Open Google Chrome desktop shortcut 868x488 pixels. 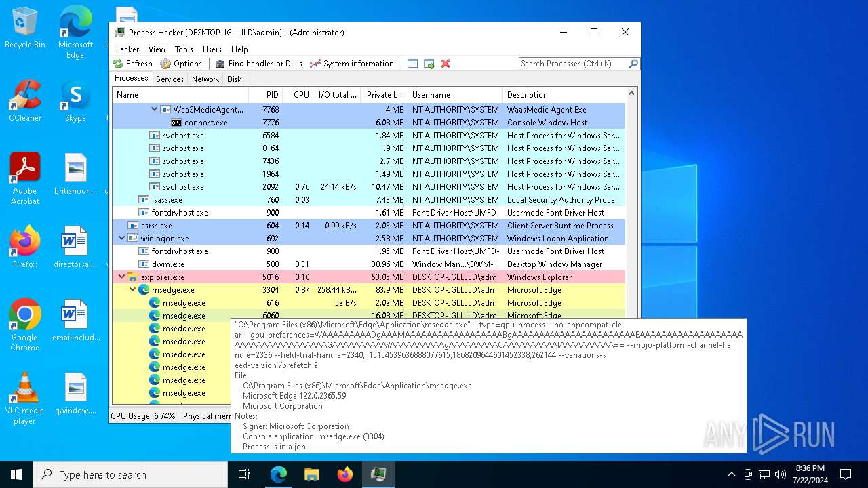(x=25, y=325)
